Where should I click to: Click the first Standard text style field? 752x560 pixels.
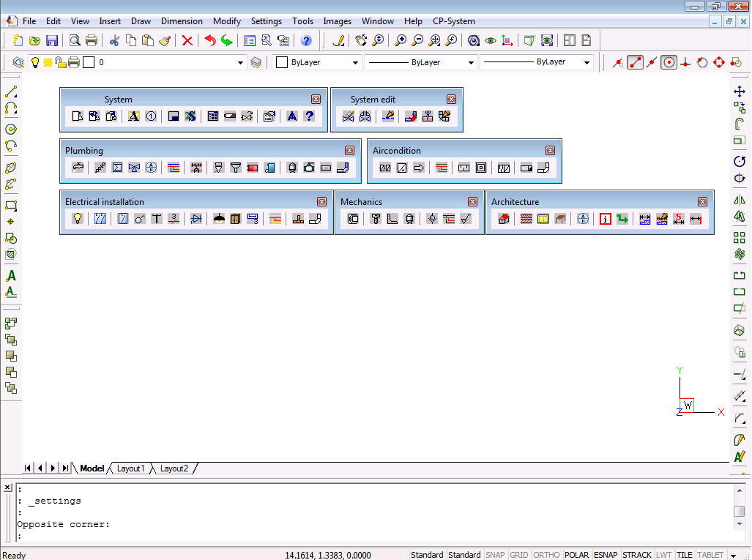pos(427,555)
